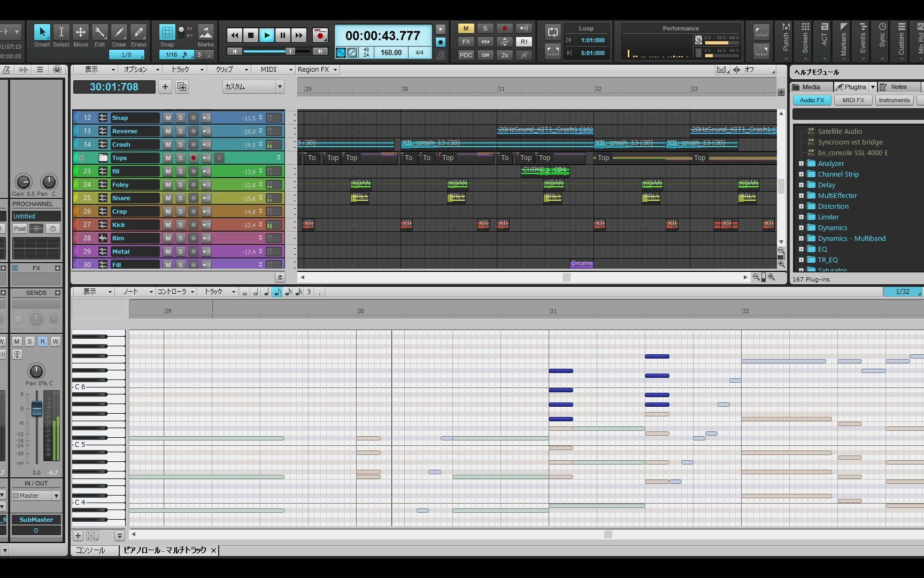Select the Satellite Audio plugin
Screen dimensions: 924x578
click(840, 132)
